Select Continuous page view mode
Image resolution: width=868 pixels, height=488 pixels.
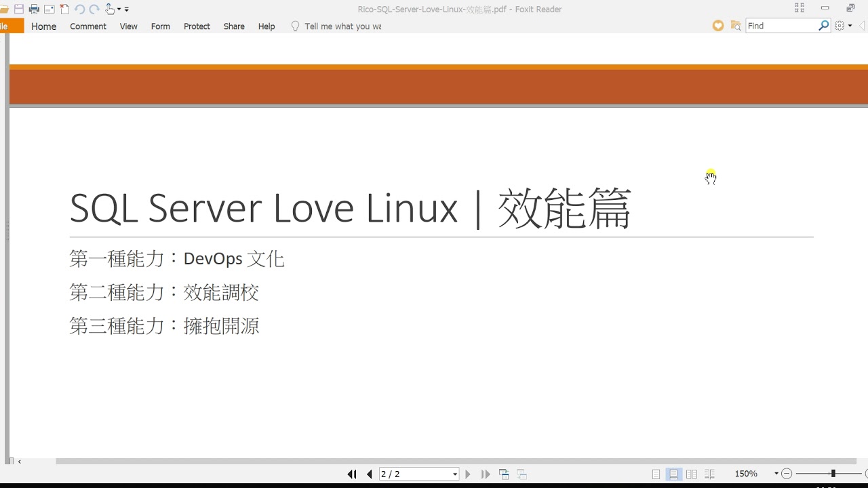click(673, 474)
